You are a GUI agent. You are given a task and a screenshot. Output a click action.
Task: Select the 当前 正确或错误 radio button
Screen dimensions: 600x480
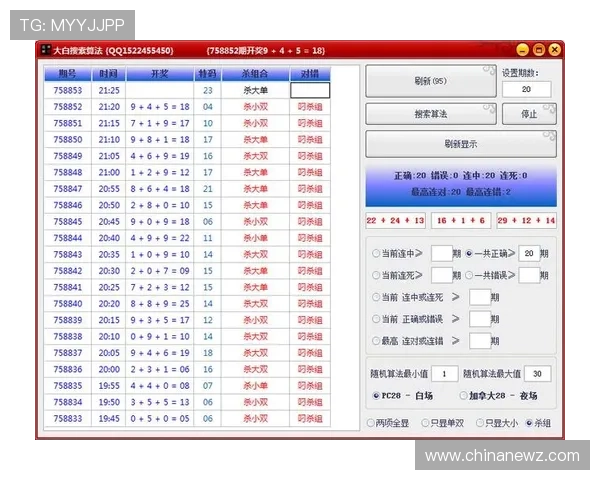click(x=376, y=319)
